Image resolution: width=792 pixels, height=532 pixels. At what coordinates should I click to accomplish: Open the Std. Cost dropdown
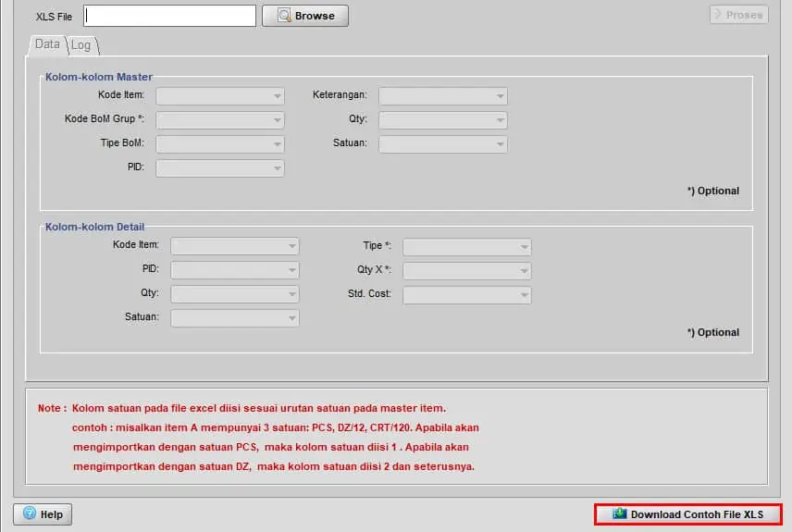(466, 294)
